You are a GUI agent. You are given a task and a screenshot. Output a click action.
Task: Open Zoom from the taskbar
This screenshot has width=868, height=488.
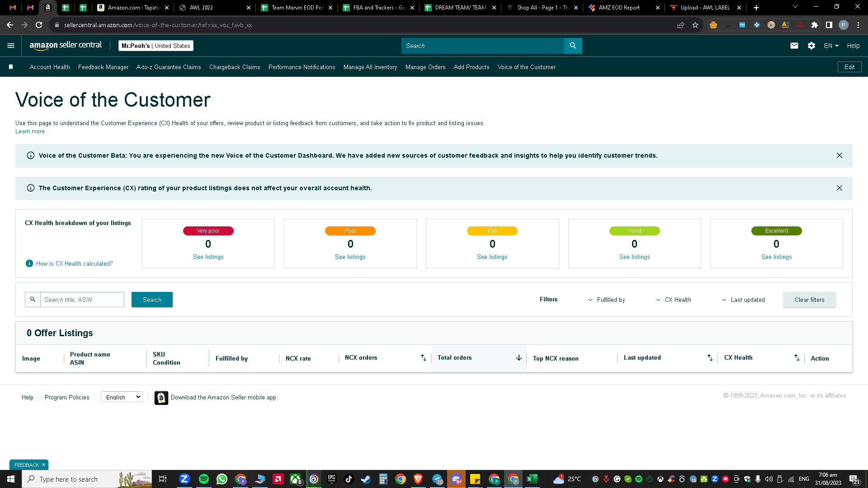[x=184, y=479]
